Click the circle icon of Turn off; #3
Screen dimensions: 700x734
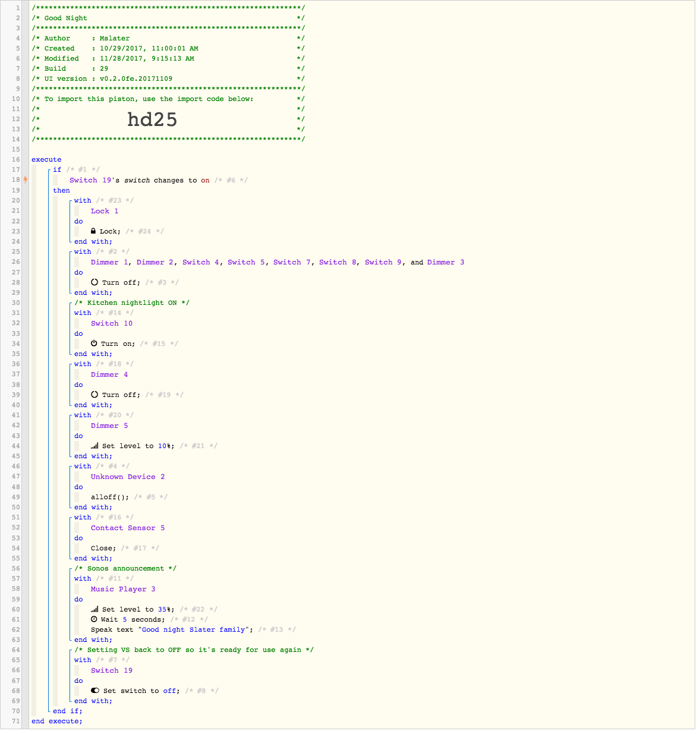click(x=94, y=282)
